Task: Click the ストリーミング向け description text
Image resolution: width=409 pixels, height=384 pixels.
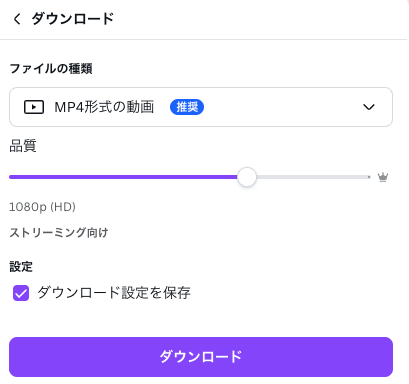Action: coord(59,232)
